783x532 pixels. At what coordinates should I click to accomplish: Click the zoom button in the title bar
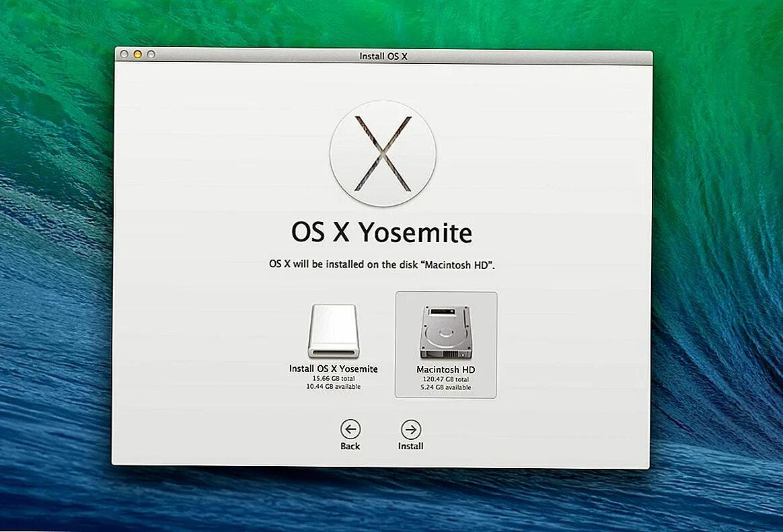(151, 54)
